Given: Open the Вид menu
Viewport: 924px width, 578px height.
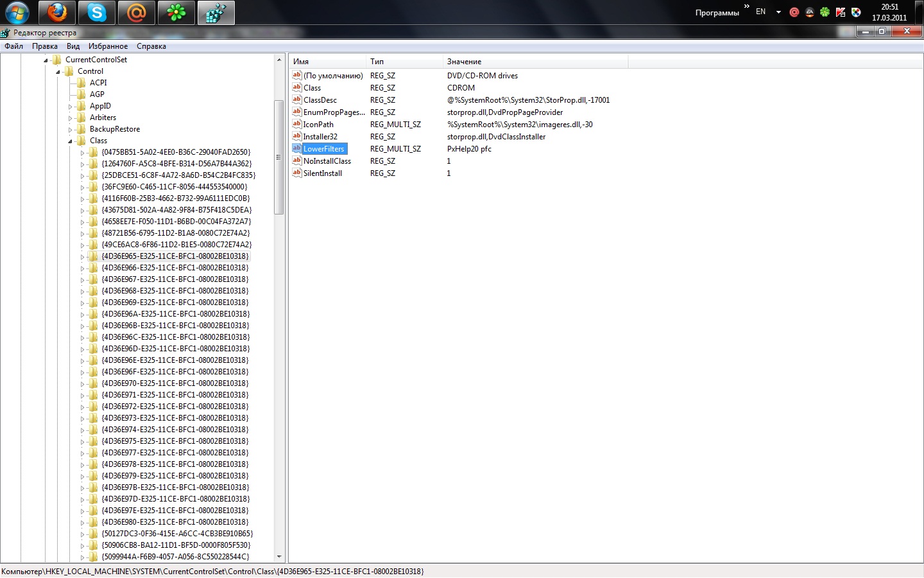Looking at the screenshot, I should 73,46.
